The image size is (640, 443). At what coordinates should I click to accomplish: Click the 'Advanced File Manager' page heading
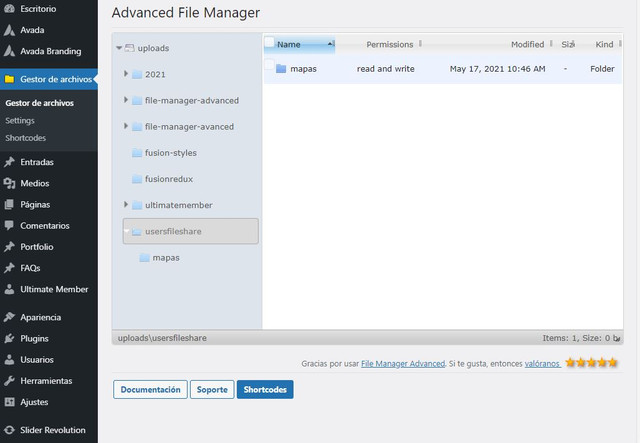186,13
